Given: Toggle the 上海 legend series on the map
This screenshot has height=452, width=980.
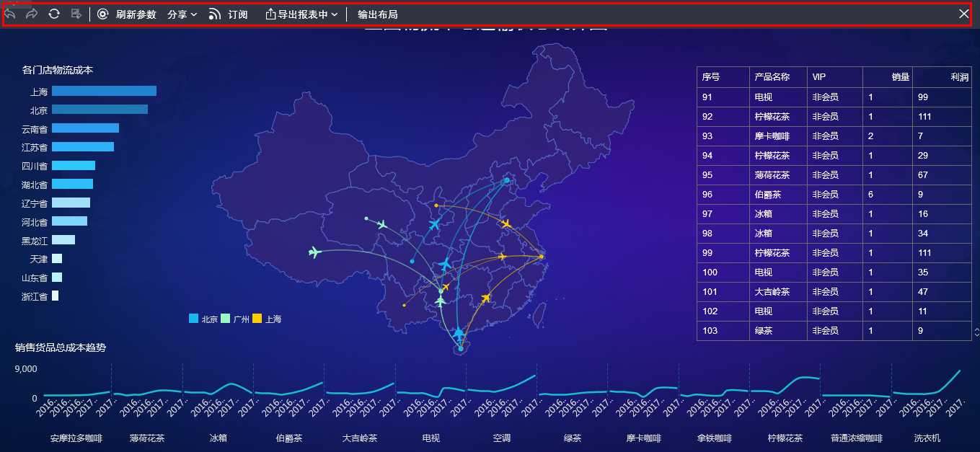Looking at the screenshot, I should [267, 319].
